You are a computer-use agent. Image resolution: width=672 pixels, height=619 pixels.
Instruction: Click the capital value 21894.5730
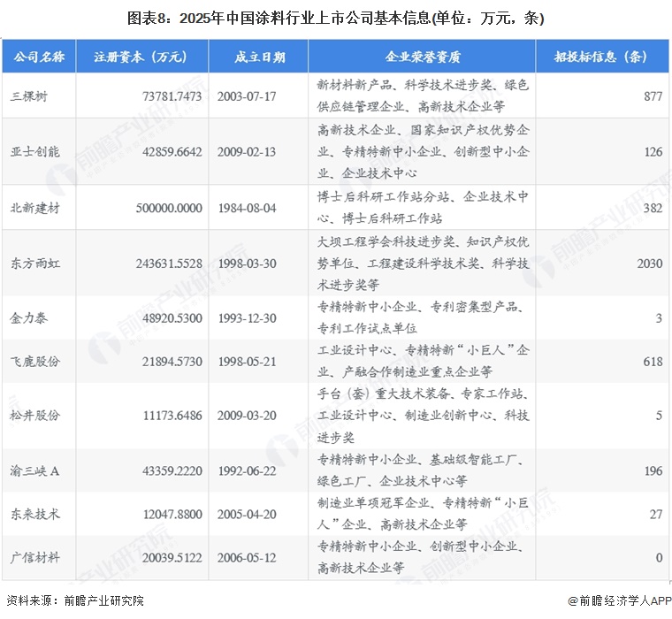(x=172, y=362)
